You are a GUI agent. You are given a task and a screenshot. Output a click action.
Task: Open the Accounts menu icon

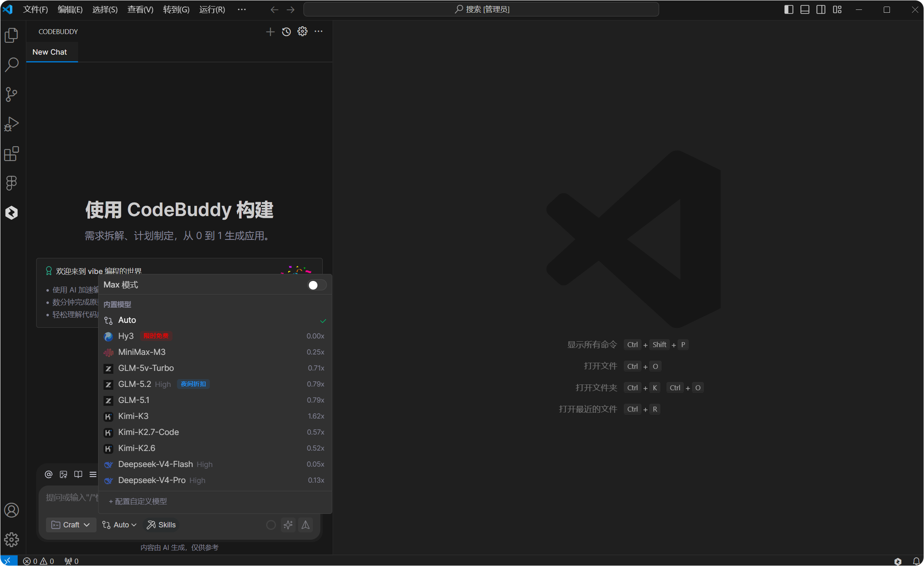point(11,510)
